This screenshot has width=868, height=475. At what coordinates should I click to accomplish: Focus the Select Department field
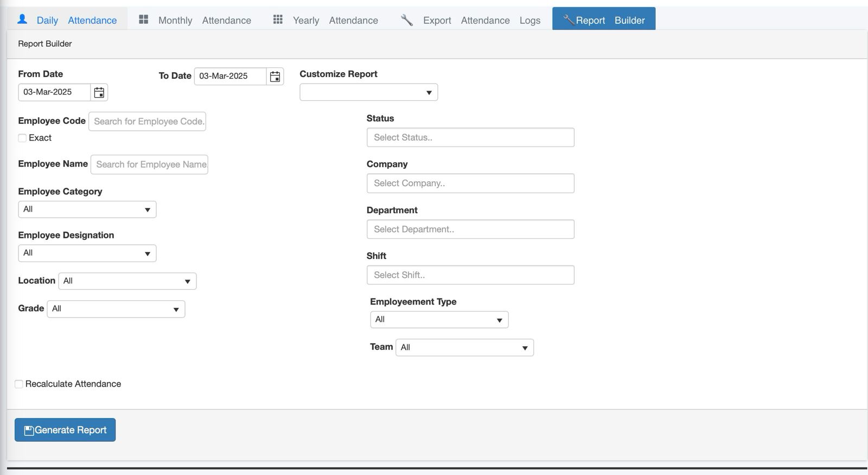470,229
